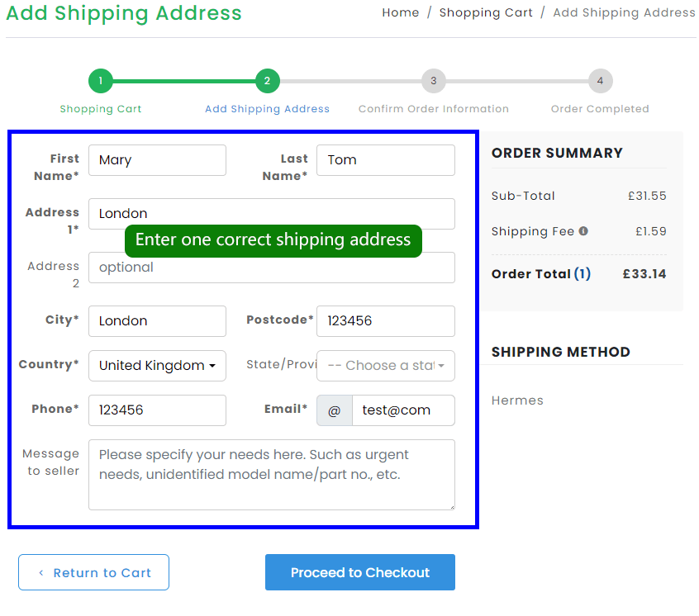Click step 4 Order Completed circle
The image size is (699, 616).
[601, 81]
